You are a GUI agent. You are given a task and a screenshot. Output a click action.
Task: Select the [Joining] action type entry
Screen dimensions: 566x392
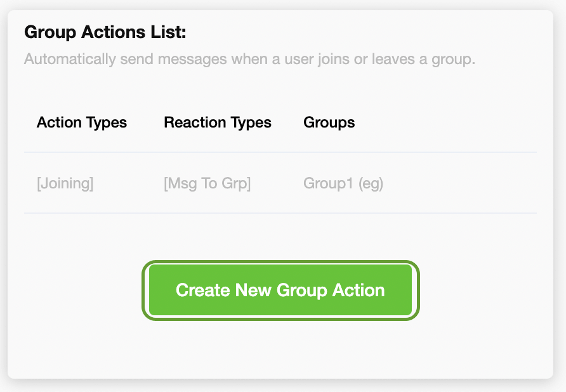point(65,183)
